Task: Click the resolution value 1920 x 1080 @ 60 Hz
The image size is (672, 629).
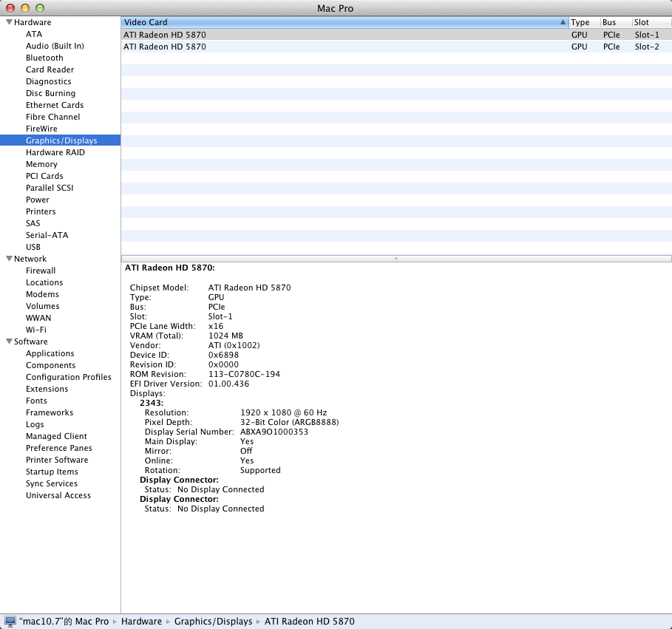Action: pos(283,412)
